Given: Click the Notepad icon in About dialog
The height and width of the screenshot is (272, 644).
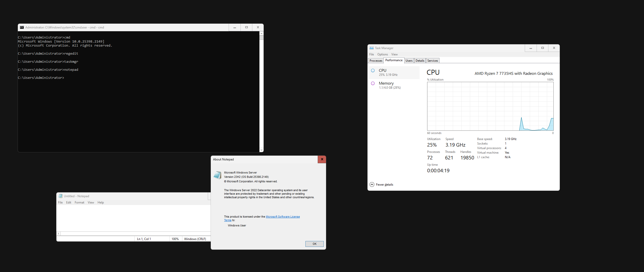Looking at the screenshot, I should pos(217,175).
